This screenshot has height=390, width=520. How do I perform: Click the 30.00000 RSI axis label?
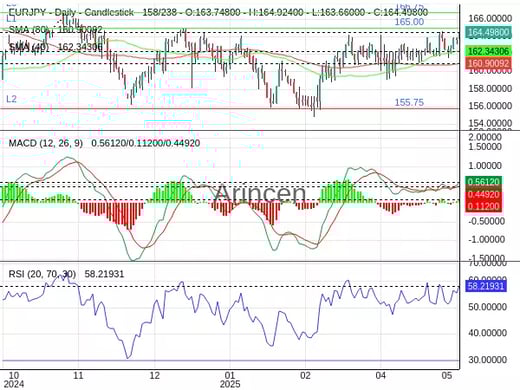tap(488, 360)
